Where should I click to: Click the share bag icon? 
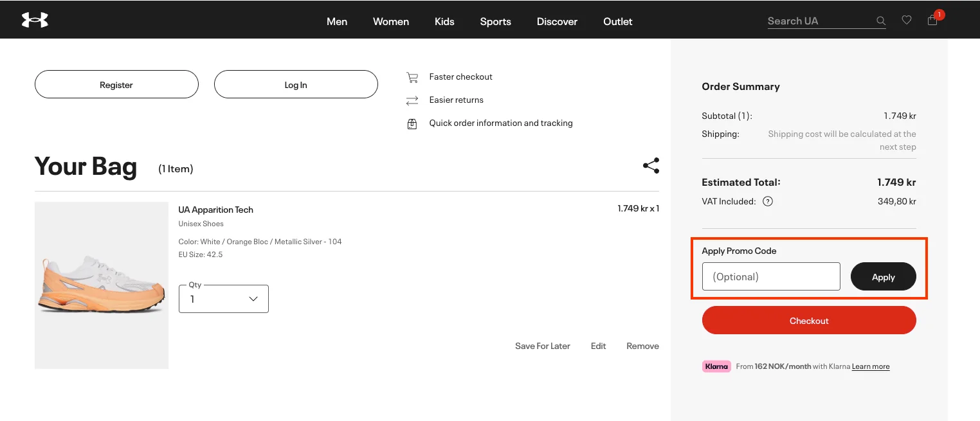click(x=651, y=166)
